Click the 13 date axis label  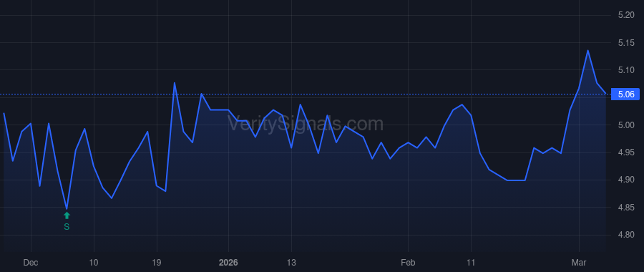click(291, 262)
